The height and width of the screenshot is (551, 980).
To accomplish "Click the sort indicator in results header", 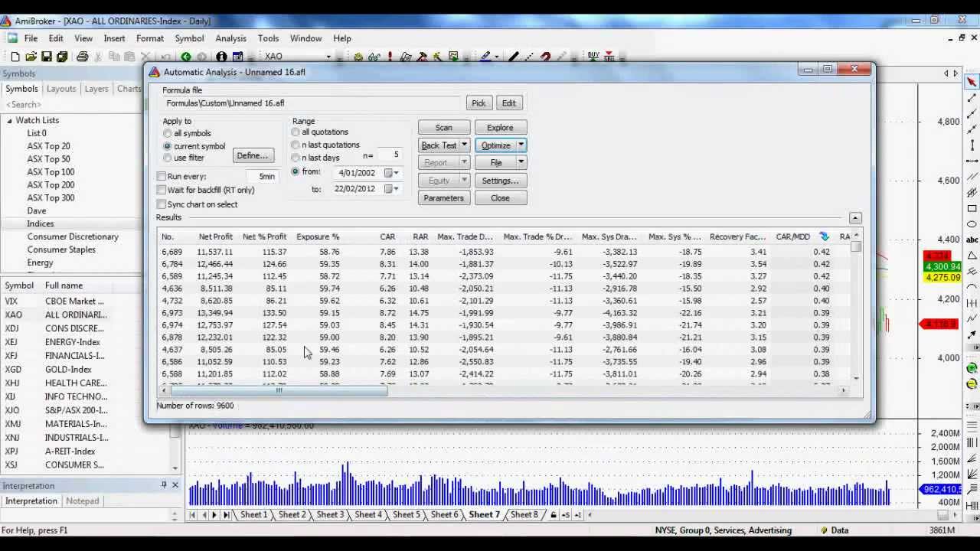I will (x=824, y=236).
